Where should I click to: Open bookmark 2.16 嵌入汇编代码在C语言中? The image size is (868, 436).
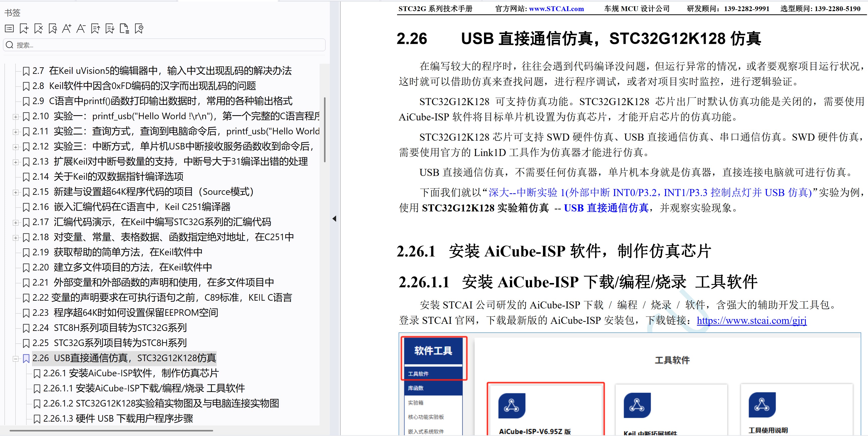pyautogui.click(x=132, y=207)
